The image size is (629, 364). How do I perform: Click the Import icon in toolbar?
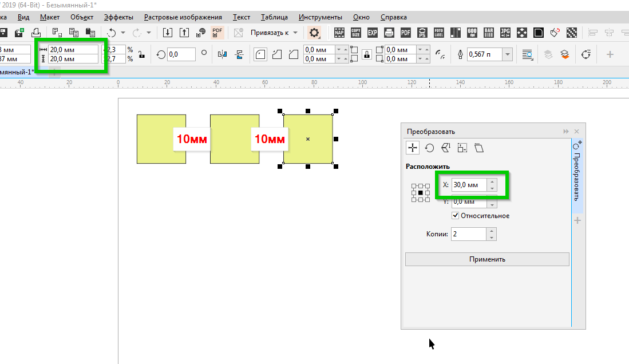(x=168, y=33)
